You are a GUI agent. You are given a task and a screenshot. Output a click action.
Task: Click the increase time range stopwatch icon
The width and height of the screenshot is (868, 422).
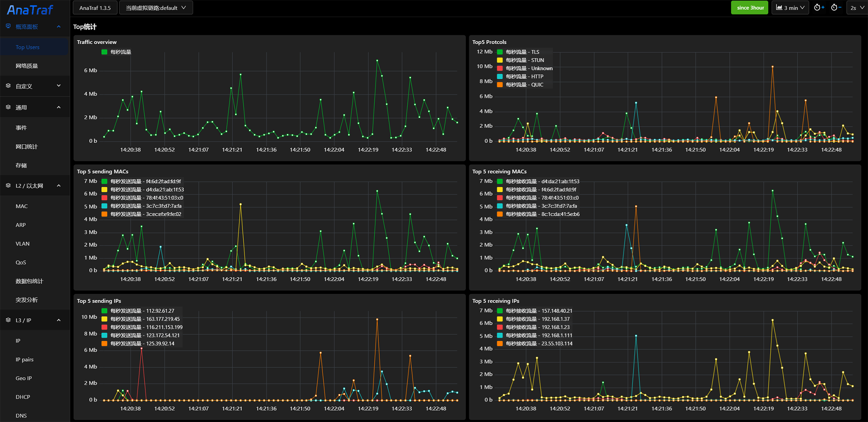tap(819, 8)
